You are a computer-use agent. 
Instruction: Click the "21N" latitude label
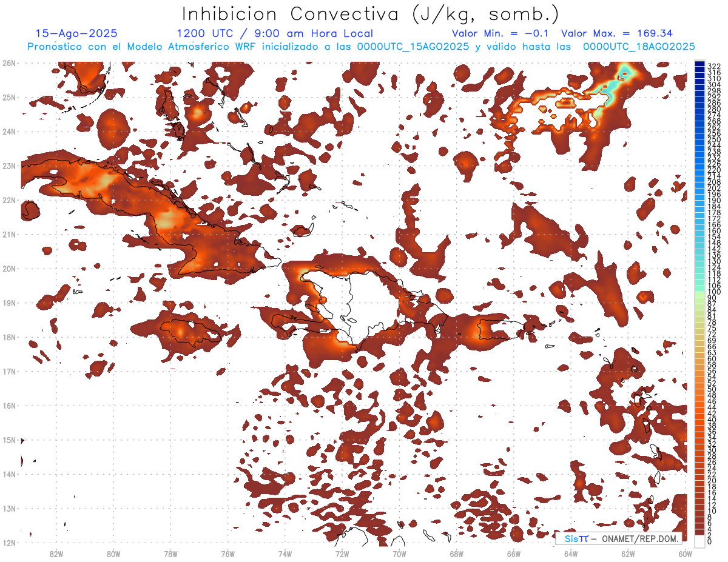point(9,234)
